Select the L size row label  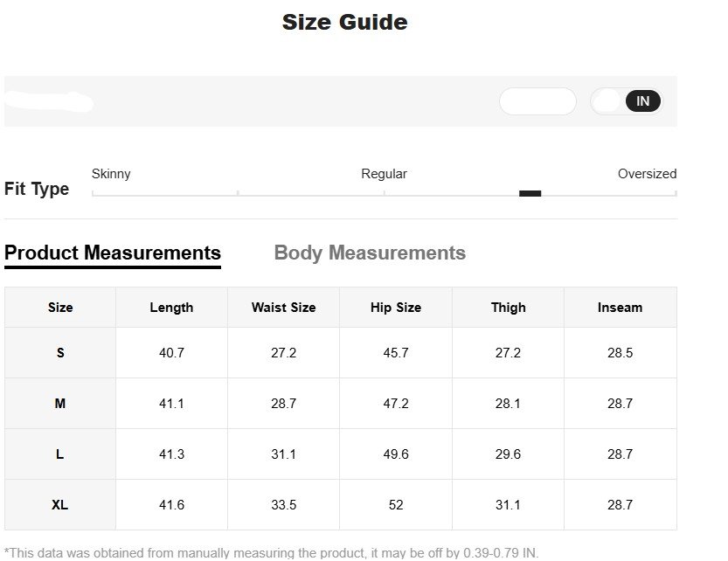tap(60, 454)
